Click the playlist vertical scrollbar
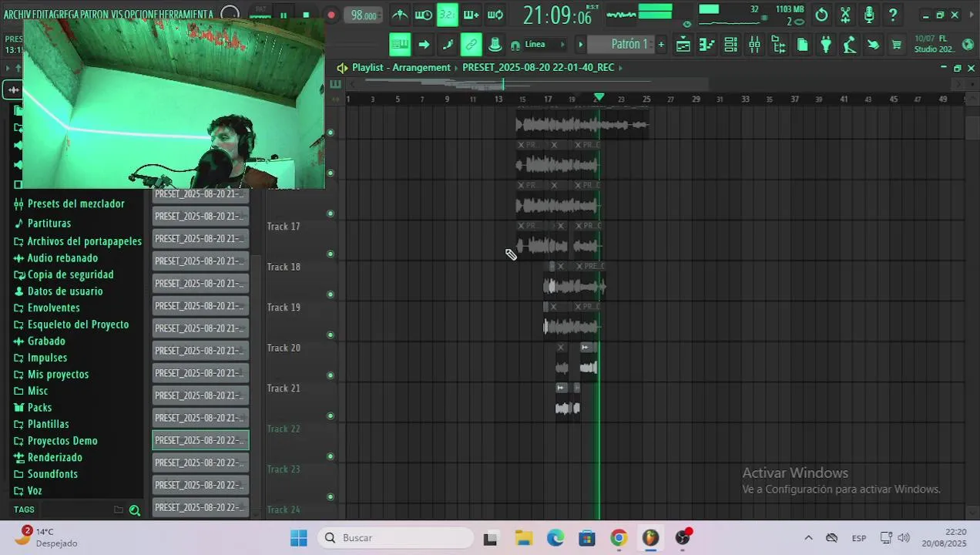Image resolution: width=980 pixels, height=555 pixels. tap(972, 127)
